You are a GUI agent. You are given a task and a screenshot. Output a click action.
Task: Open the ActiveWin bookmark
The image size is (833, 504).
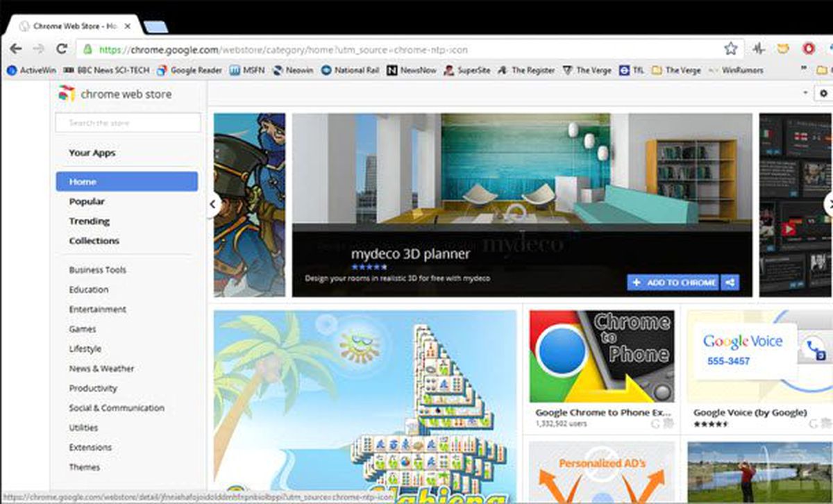31,70
